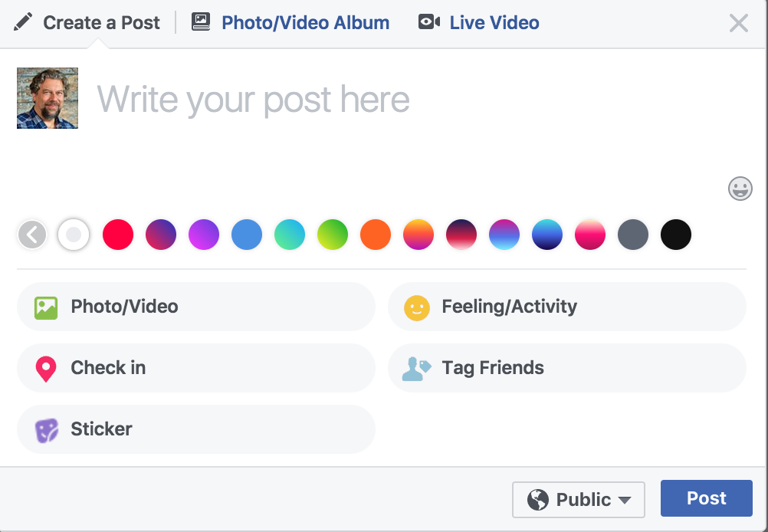Open the emoji picker smiley icon
The image size is (768, 532).
coord(739,189)
